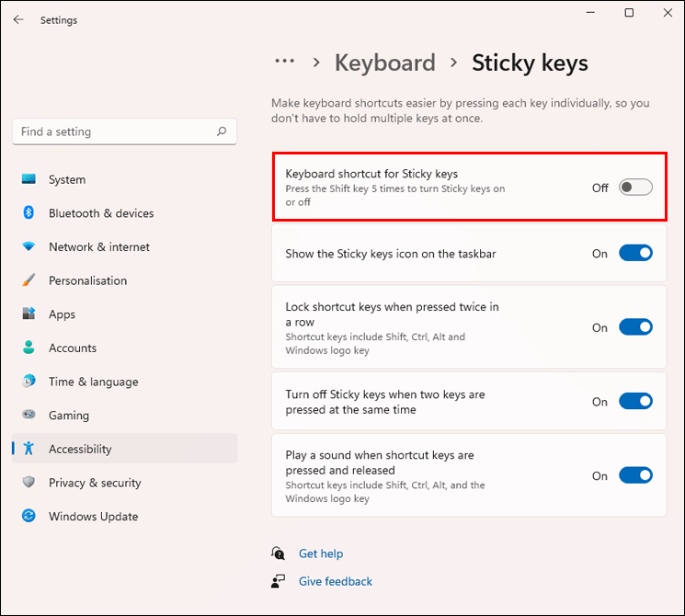Click the search magnifier icon
This screenshot has height=616, width=685.
tap(222, 131)
